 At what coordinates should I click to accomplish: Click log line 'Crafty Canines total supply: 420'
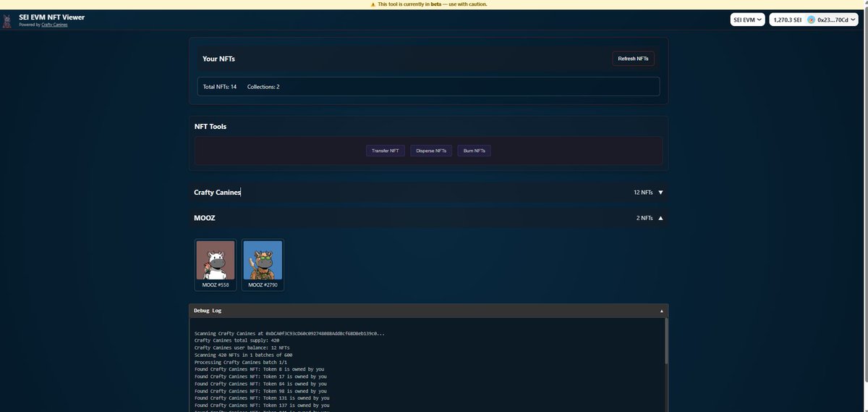click(237, 340)
